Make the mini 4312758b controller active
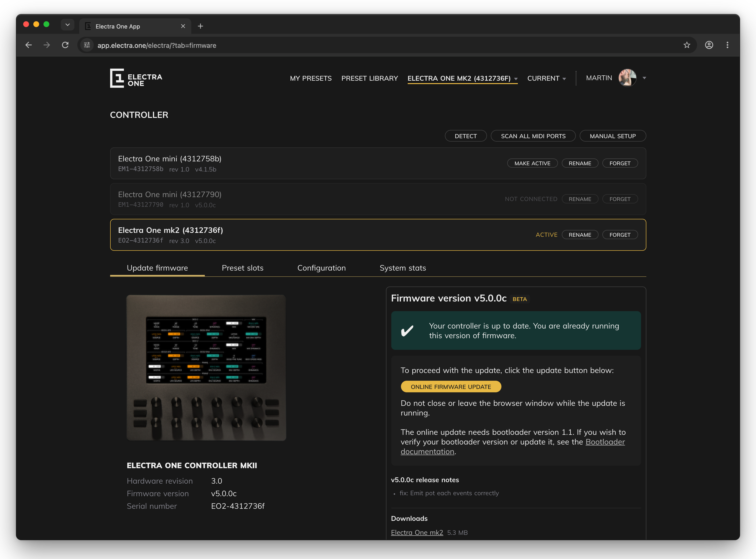This screenshot has height=559, width=756. [532, 163]
